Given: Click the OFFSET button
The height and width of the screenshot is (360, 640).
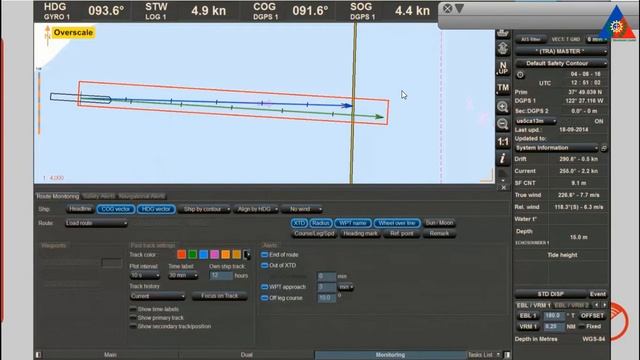Looking at the screenshot, I should point(592,316).
